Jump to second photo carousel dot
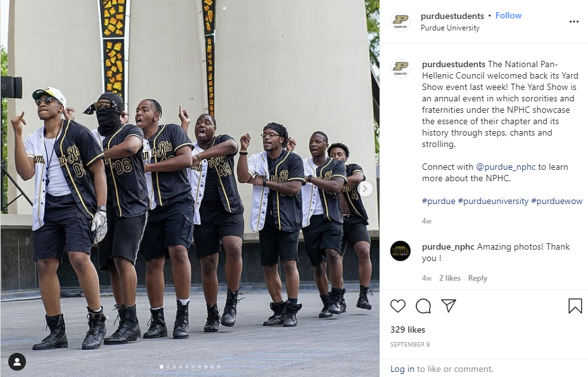Screen dimensions: 588x377 coord(168,367)
